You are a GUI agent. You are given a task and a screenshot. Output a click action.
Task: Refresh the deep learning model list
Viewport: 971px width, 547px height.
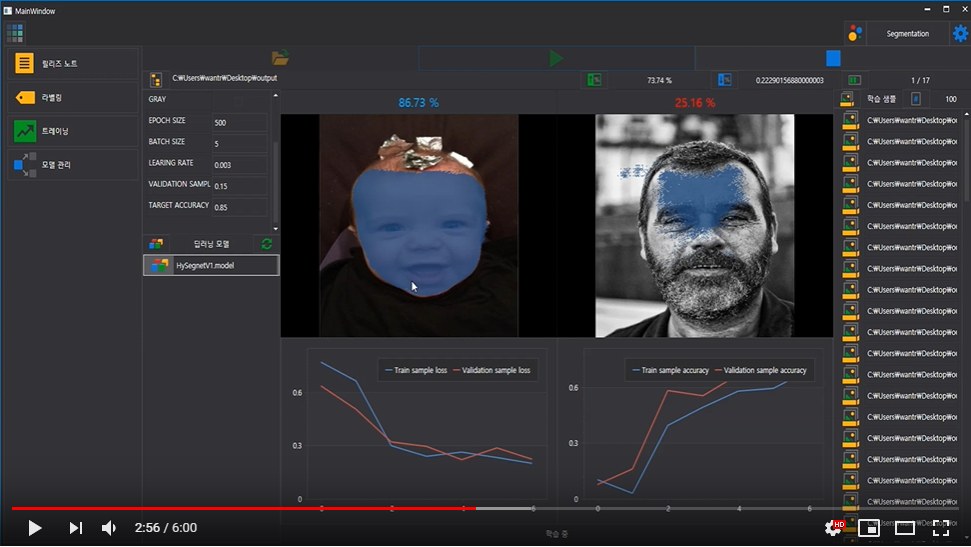[x=267, y=244]
